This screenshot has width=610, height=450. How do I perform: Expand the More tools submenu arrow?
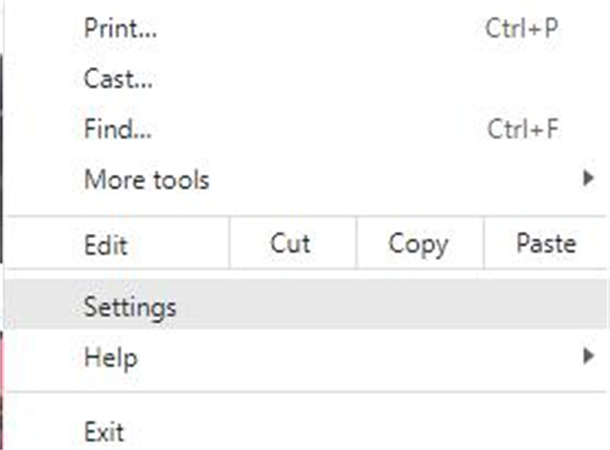pyautogui.click(x=587, y=180)
